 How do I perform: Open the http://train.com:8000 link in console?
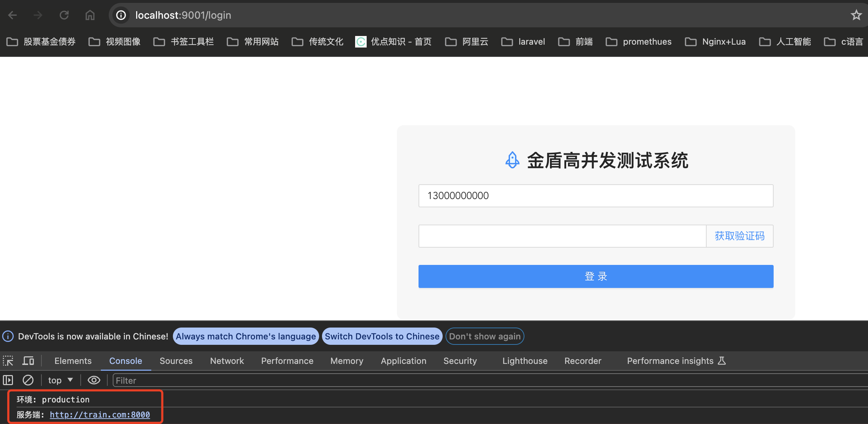point(100,415)
